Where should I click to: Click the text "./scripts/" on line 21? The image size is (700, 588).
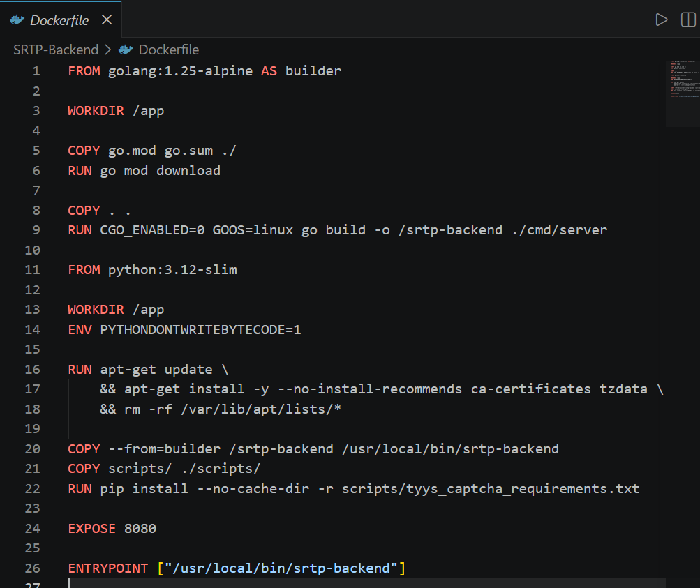[x=221, y=469]
